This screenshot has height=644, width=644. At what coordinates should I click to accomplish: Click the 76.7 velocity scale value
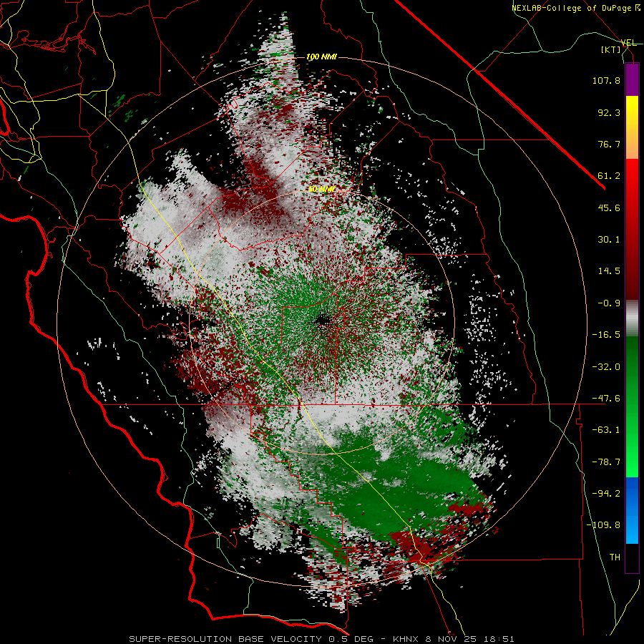(x=609, y=144)
